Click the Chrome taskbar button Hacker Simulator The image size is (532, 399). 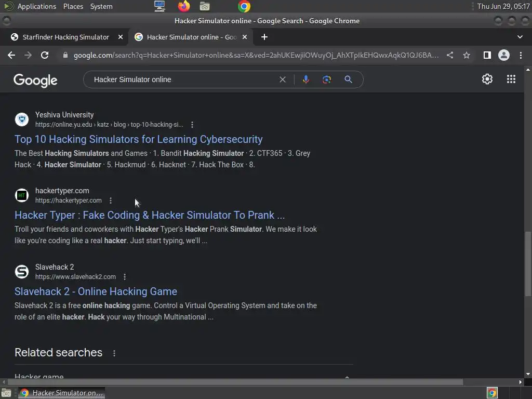click(x=61, y=393)
